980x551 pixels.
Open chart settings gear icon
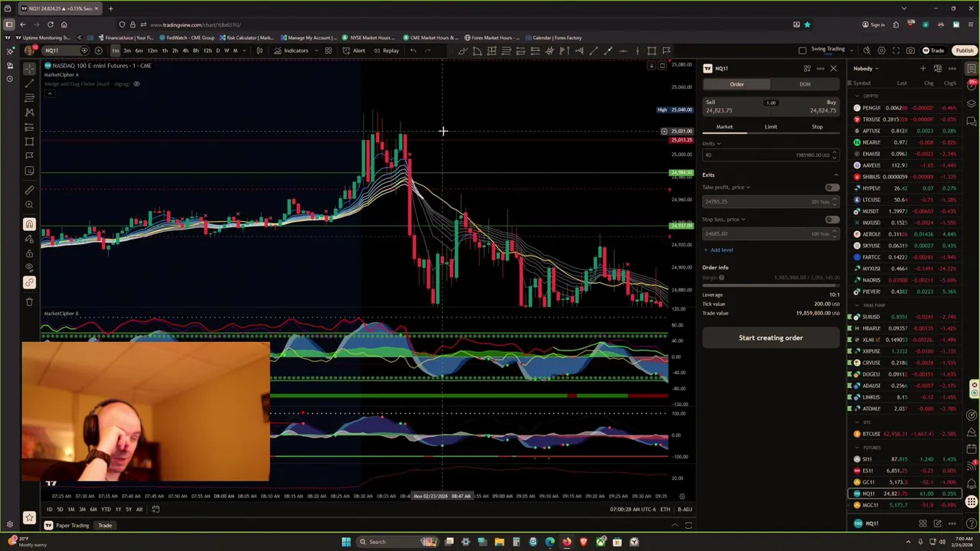(881, 51)
